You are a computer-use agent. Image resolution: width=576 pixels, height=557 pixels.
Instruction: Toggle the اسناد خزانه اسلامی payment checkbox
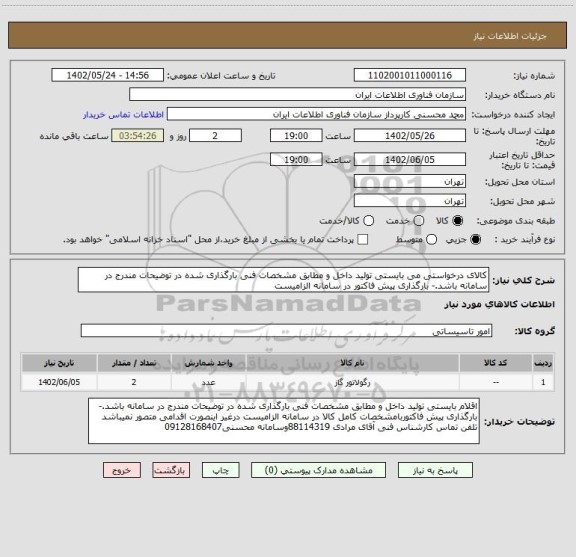point(363,240)
